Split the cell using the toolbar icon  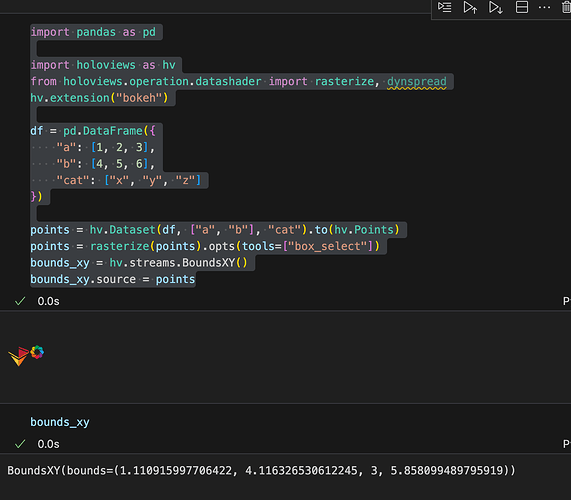coord(522,7)
